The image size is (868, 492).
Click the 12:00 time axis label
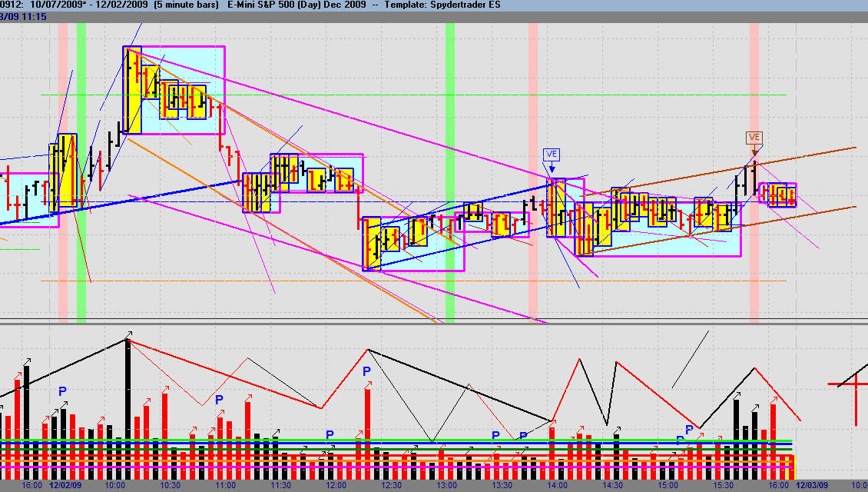point(336,485)
